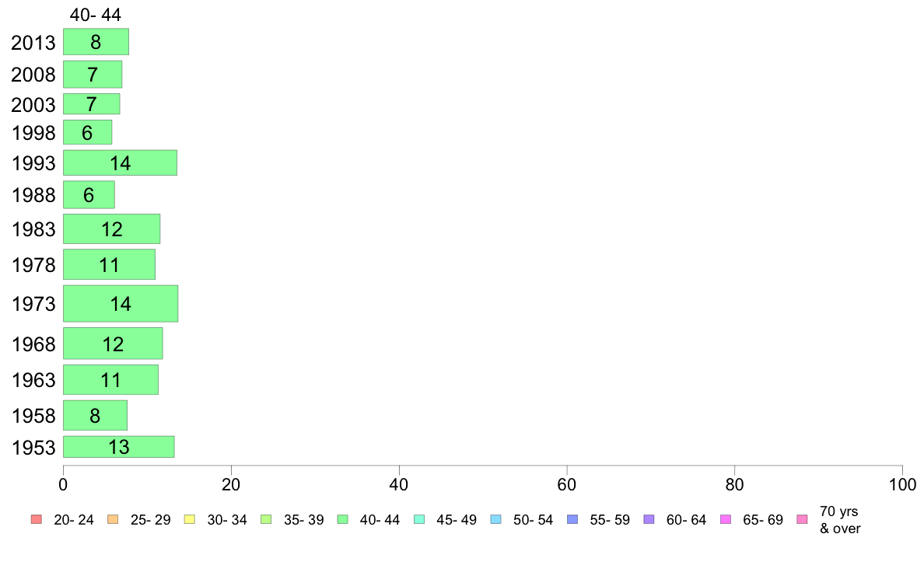Select the 1973 bar showing 14
924x572 pixels.
[x=121, y=303]
